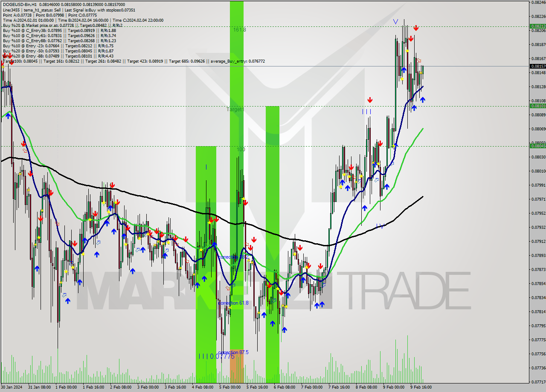Click the 0.07854 value on price axis
The height and width of the screenshot is (392, 546).
click(539, 283)
